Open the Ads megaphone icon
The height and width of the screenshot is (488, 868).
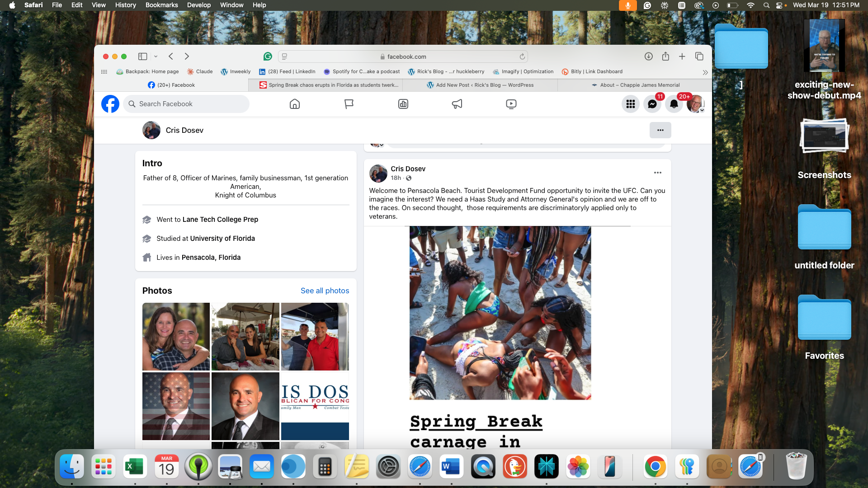457,104
